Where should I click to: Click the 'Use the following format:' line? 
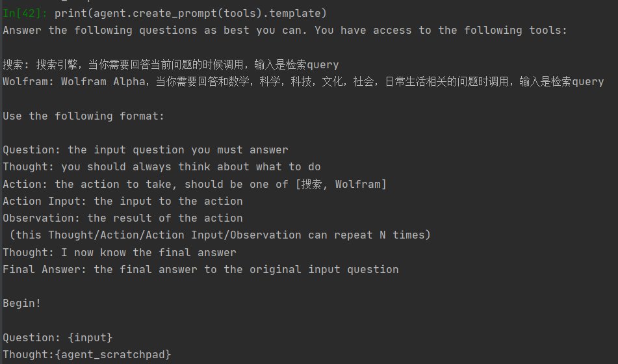[84, 116]
